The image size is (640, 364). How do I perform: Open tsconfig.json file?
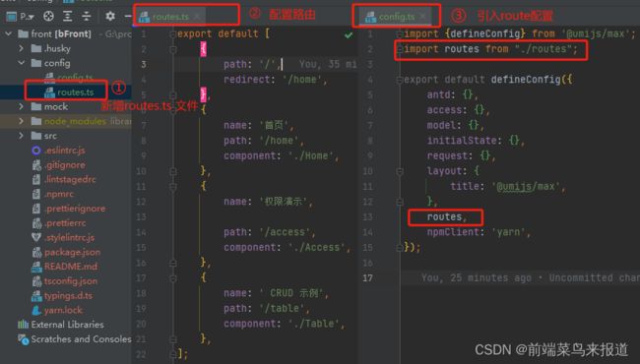tap(71, 280)
